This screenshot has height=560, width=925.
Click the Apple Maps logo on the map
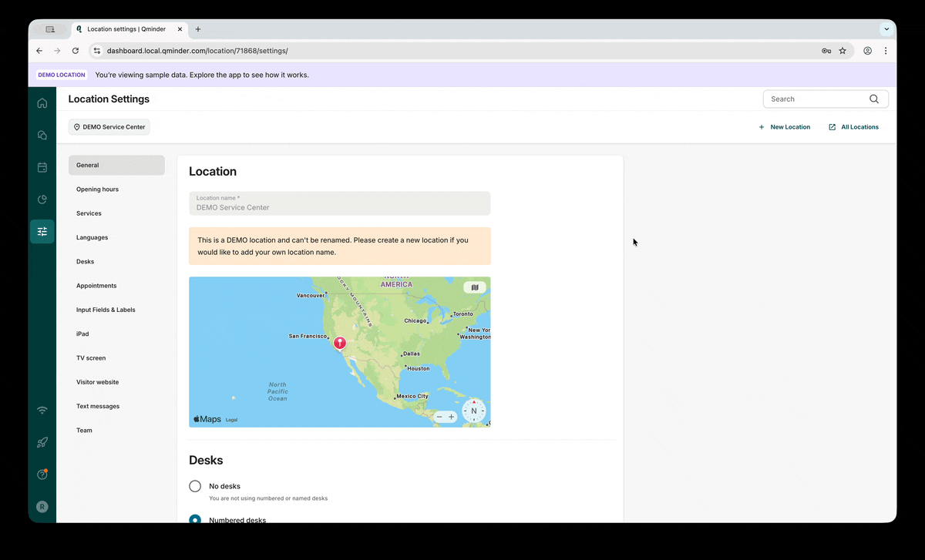click(207, 419)
